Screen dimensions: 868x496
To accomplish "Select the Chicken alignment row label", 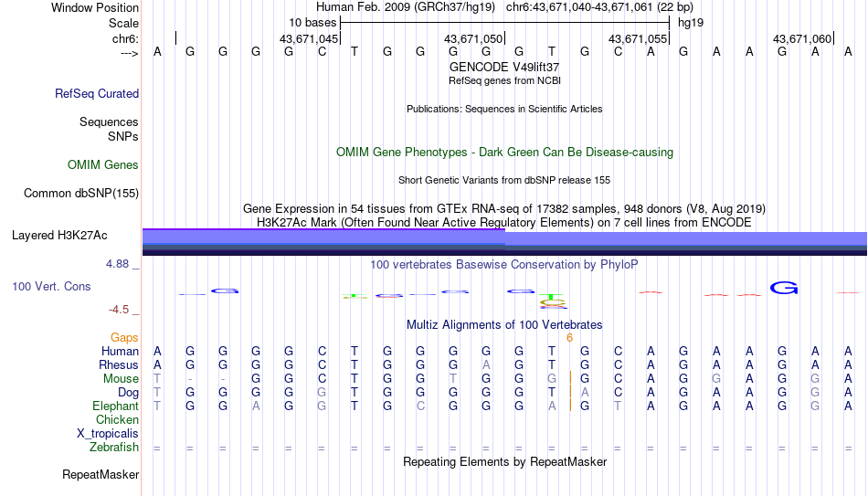I will click(x=117, y=420).
